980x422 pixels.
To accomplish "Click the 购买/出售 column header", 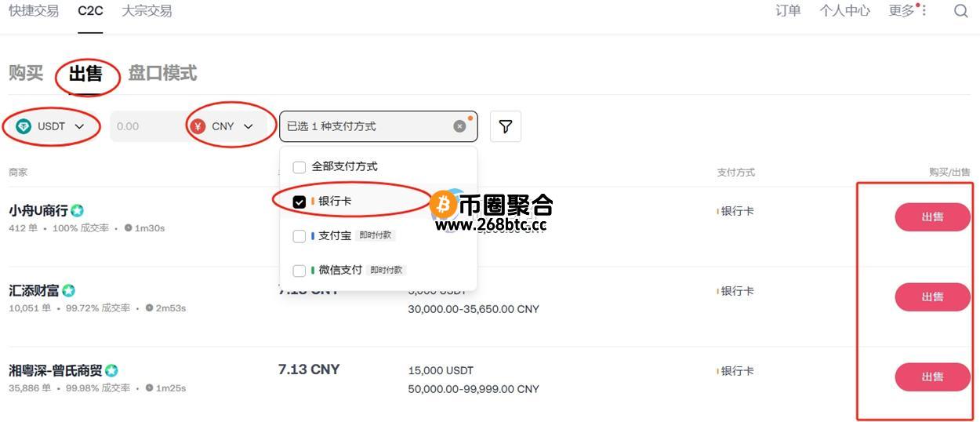I will (x=949, y=173).
